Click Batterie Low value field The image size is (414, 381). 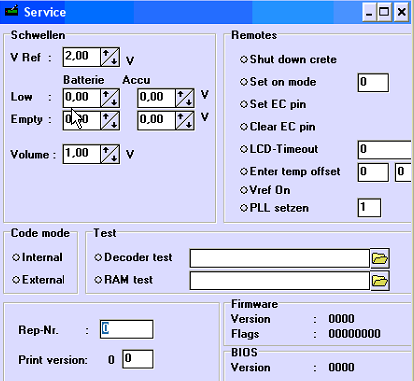pos(82,98)
